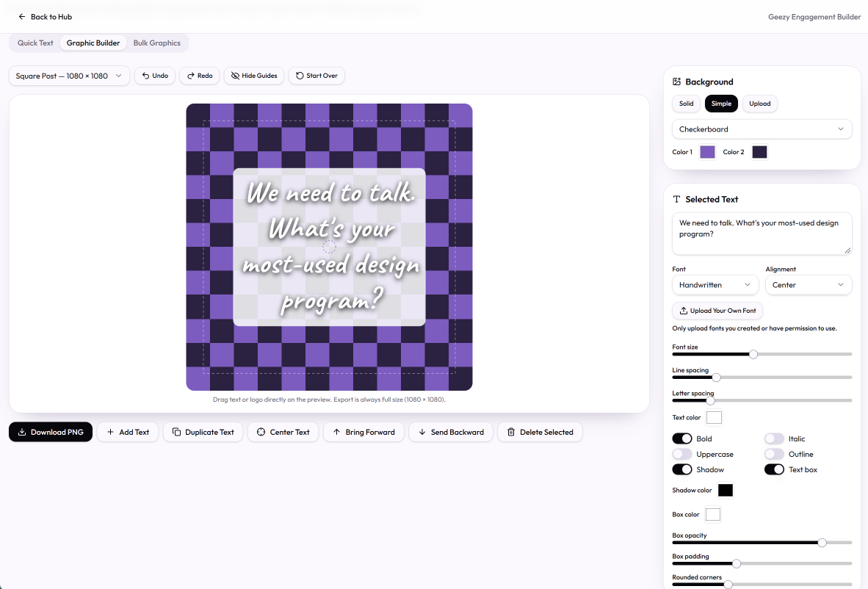Click the Center Text label

tap(289, 433)
